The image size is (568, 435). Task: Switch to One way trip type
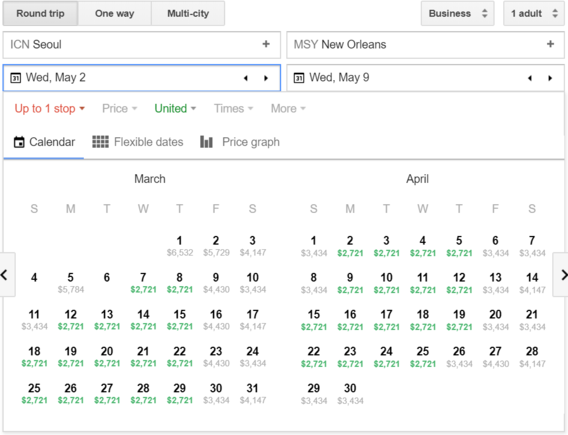click(114, 14)
